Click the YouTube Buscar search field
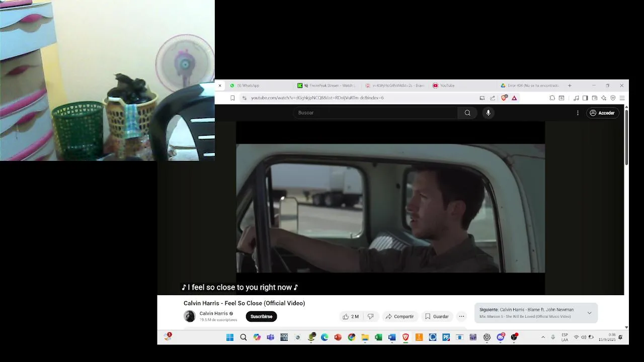Viewport: 644px width, 362px height. 376,113
